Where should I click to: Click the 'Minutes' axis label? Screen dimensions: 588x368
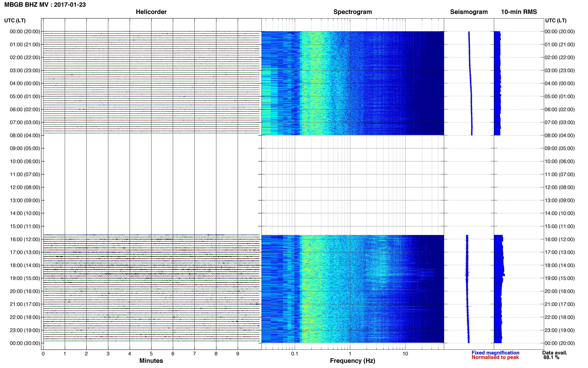point(151,361)
